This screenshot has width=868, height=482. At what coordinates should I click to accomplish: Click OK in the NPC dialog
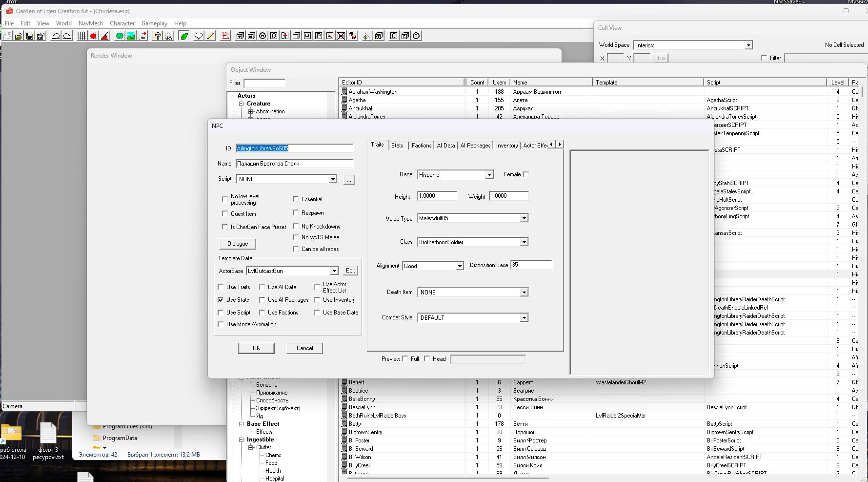pos(256,348)
